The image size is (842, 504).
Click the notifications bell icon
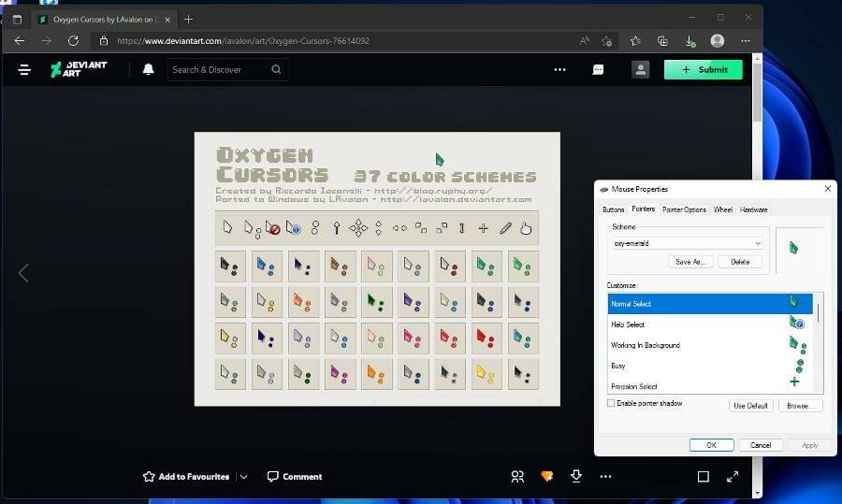148,69
